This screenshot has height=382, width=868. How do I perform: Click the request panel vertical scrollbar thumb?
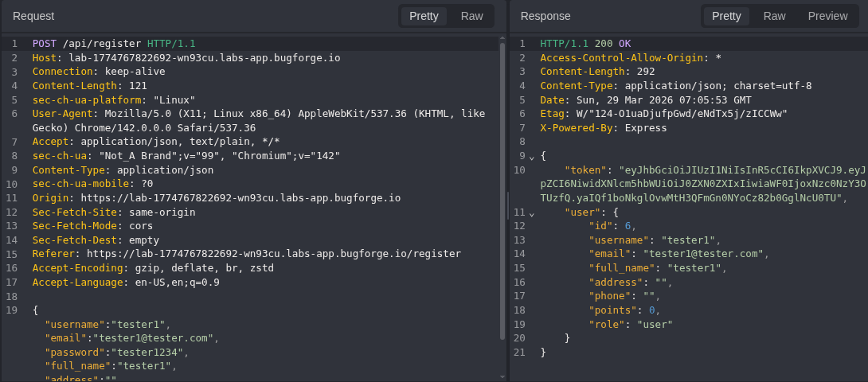coord(502,191)
